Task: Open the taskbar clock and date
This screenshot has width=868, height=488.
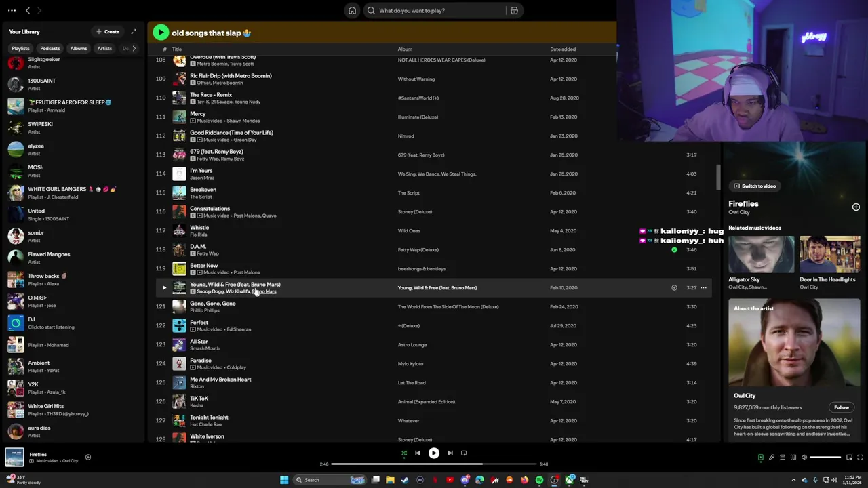Action: coord(853,480)
